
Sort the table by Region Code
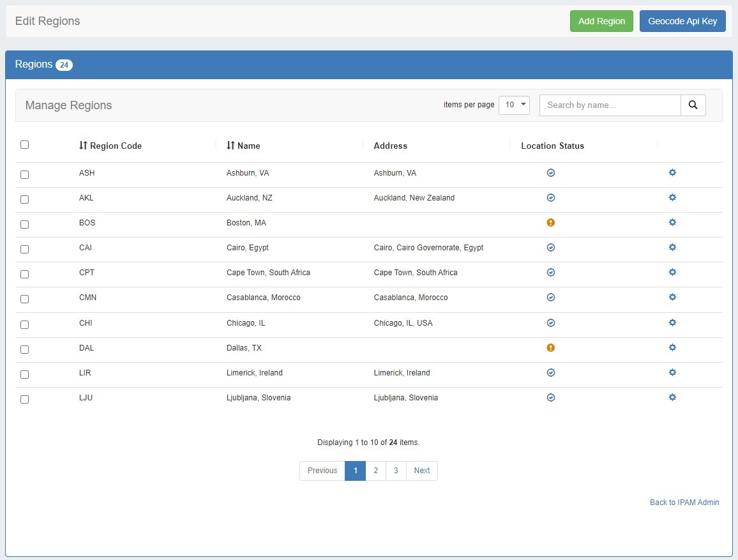(110, 146)
